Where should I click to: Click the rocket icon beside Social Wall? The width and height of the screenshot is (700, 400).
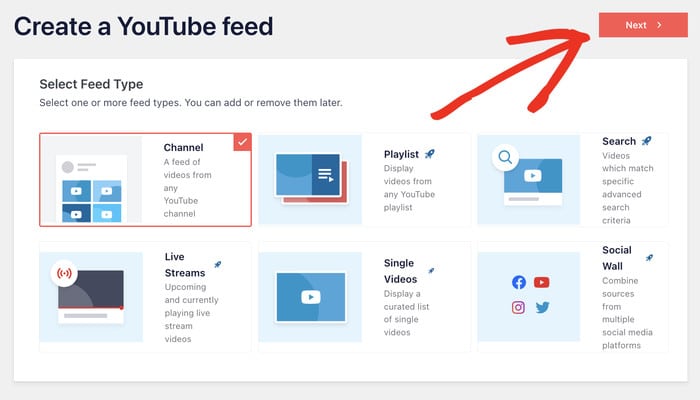coord(649,258)
